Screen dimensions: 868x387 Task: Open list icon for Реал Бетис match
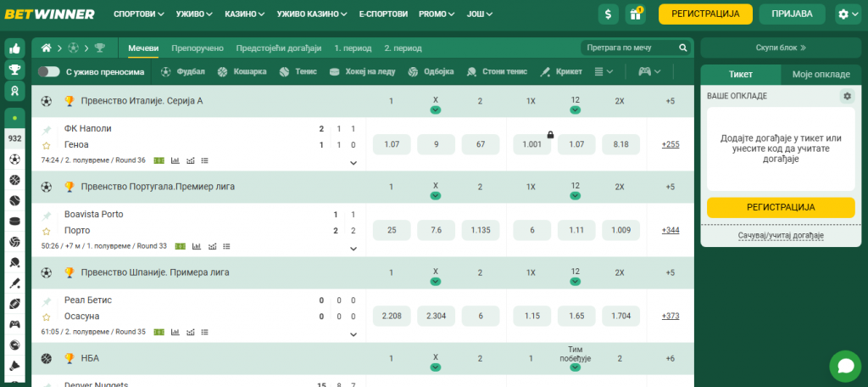[205, 332]
